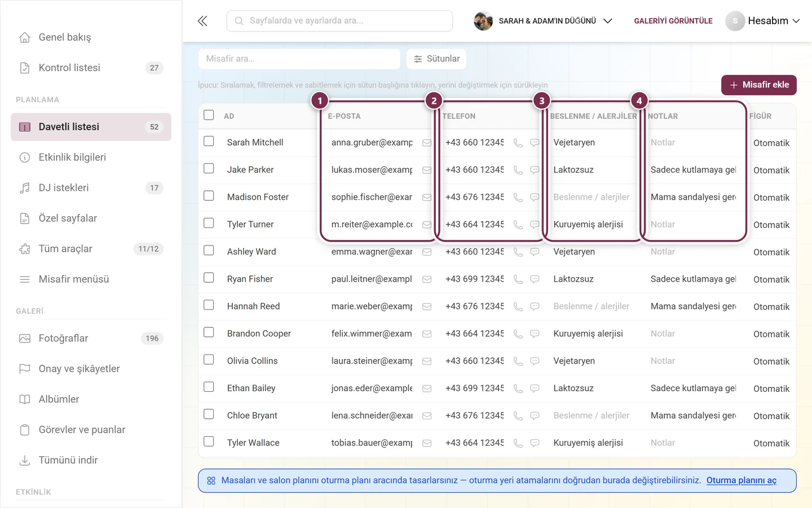The width and height of the screenshot is (812, 508).
Task: Toggle the select-all checkbox in the table header
Action: click(209, 115)
